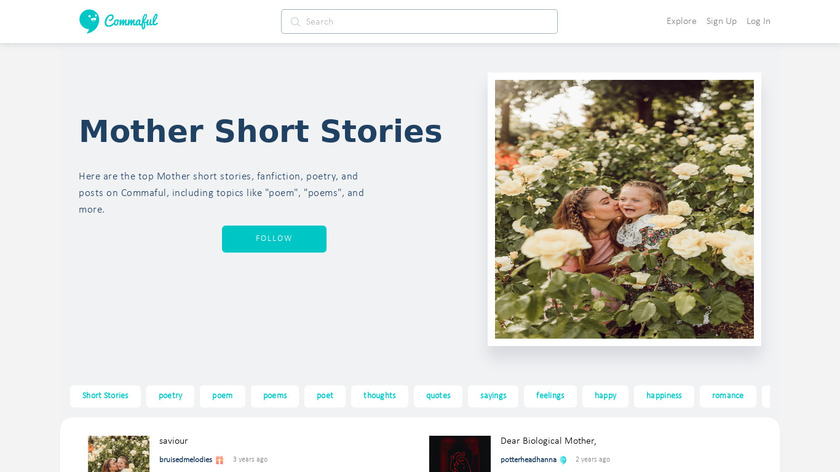
Task: Pick the feelings tag chip
Action: (550, 396)
